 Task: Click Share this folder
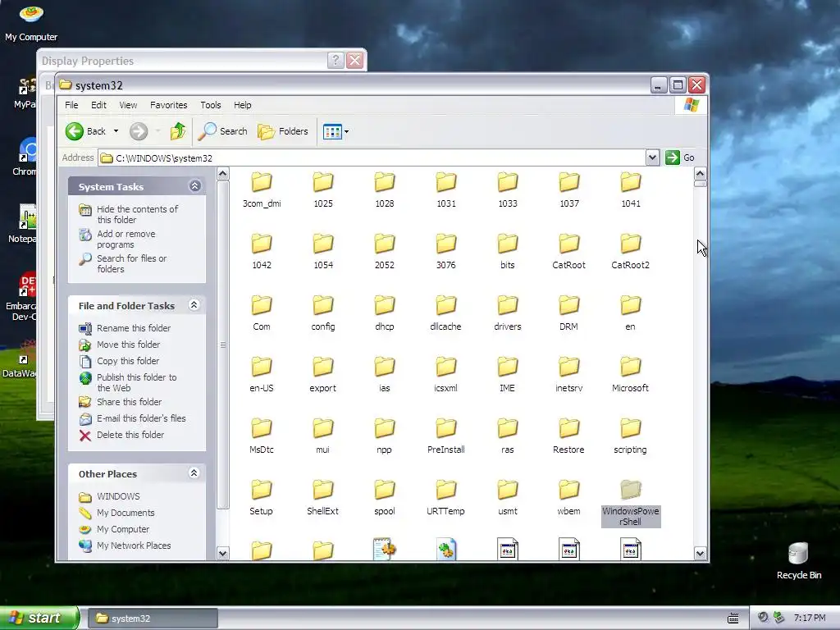(x=129, y=402)
